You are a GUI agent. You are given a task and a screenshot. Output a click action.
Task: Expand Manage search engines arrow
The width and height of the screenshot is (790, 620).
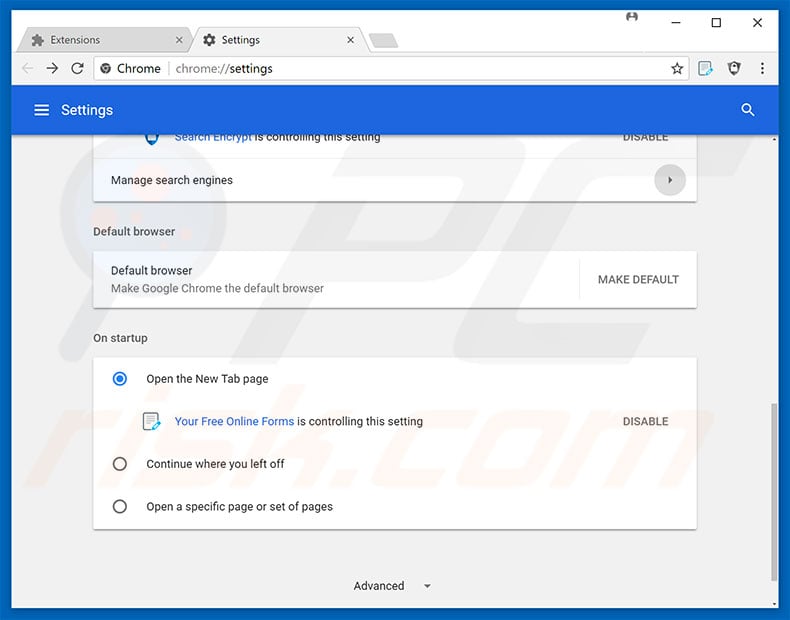[670, 180]
